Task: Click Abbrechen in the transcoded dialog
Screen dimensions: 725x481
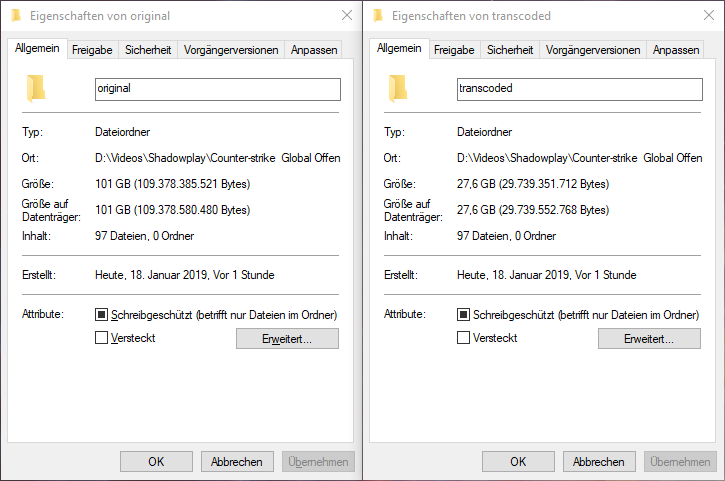Action: point(599,462)
